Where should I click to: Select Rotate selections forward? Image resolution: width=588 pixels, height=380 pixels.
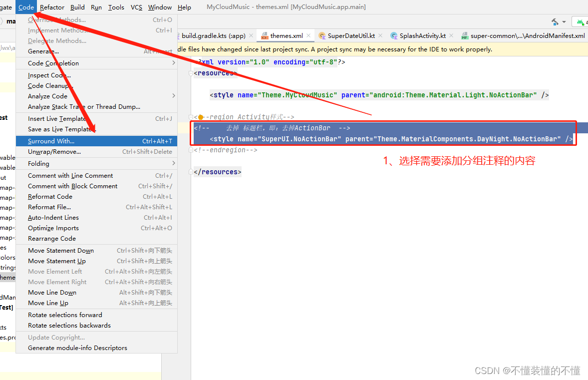(x=97, y=315)
